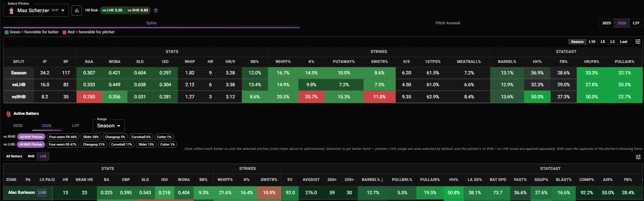
Task: Toggle the Slider 38% pitch chip
Action: (x=91, y=137)
